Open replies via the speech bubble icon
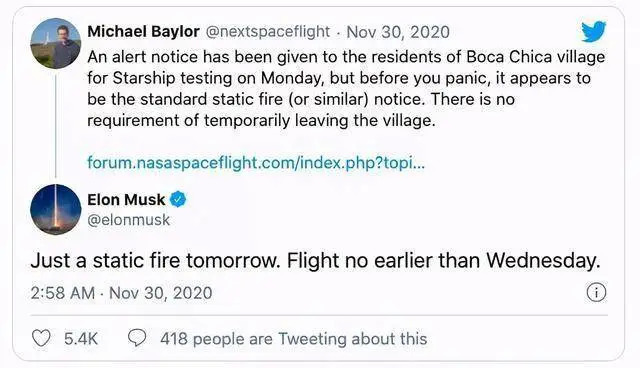Image resolution: width=640 pixels, height=368 pixels. (137, 338)
